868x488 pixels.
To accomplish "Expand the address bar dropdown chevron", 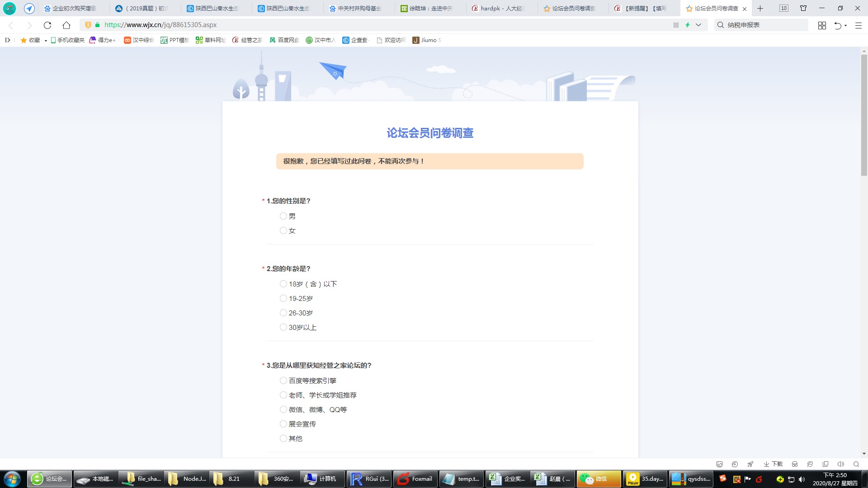I will pos(698,25).
